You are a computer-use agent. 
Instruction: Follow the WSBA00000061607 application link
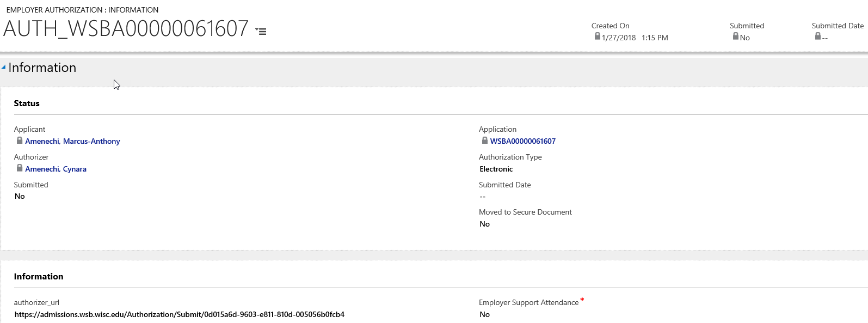point(522,142)
